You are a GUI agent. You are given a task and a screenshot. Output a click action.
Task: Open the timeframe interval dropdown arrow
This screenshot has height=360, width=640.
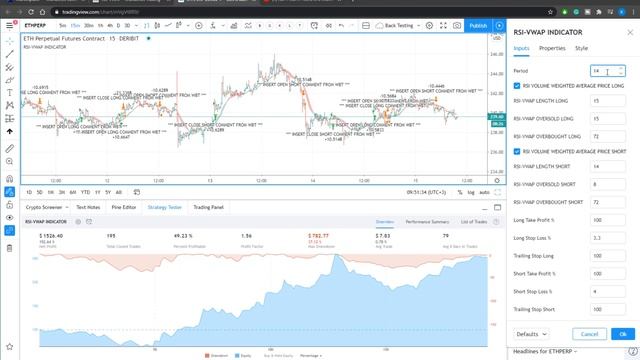[x=136, y=25]
